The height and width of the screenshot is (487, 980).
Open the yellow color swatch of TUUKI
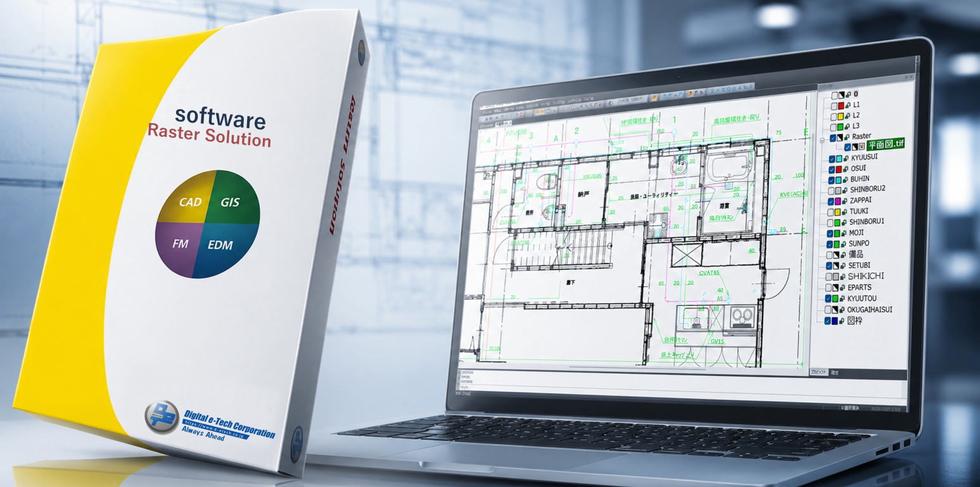[x=838, y=212]
